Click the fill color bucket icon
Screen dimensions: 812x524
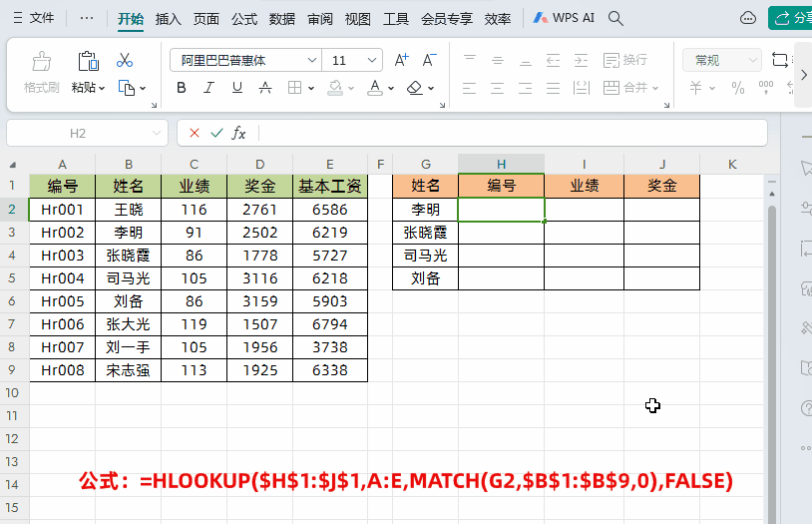tap(335, 88)
